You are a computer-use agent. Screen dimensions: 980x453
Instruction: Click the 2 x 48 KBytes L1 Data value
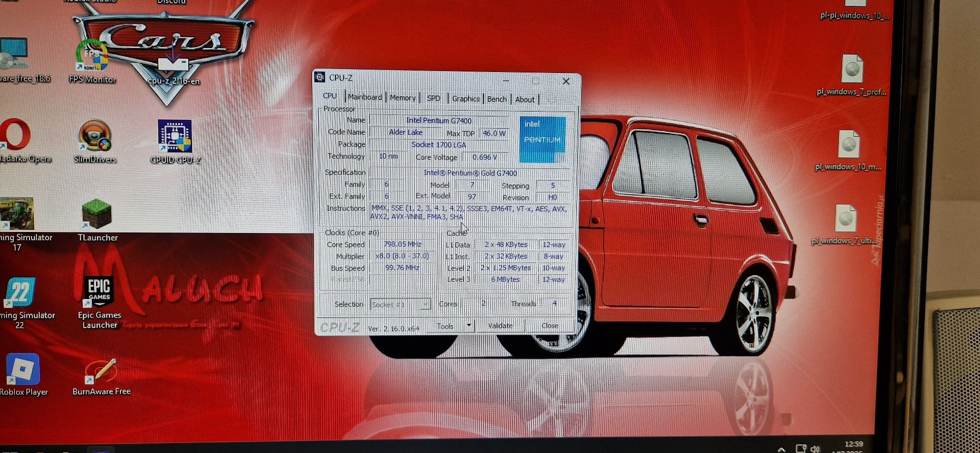coord(506,245)
